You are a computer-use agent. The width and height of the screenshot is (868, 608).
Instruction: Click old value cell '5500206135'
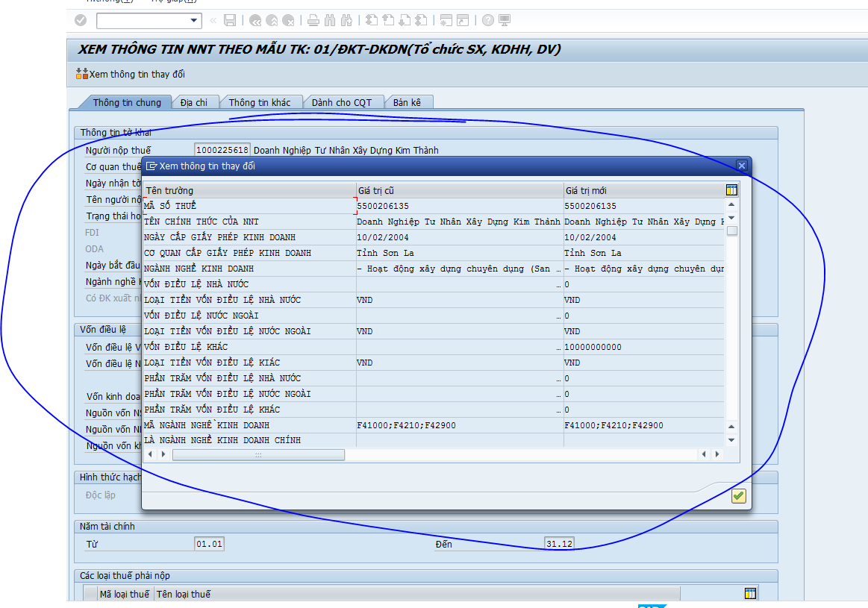(460, 206)
